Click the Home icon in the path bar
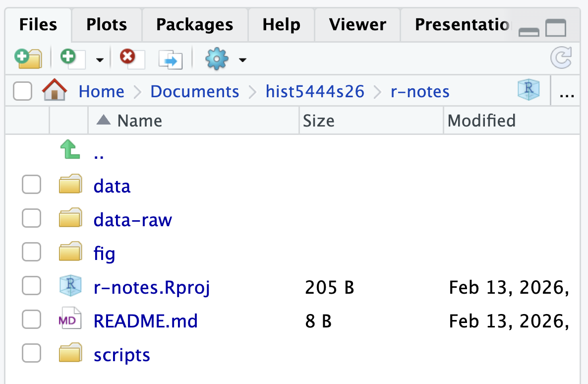This screenshot has height=384, width=588. click(55, 90)
